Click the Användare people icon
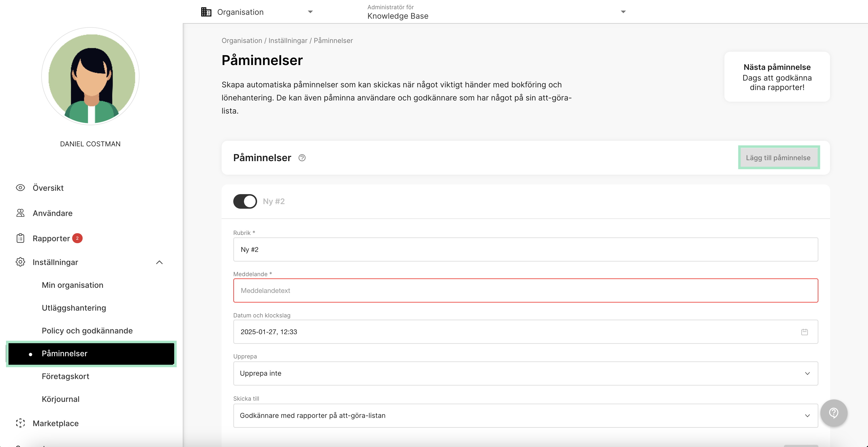Screen dimensions: 868x447 [20, 213]
